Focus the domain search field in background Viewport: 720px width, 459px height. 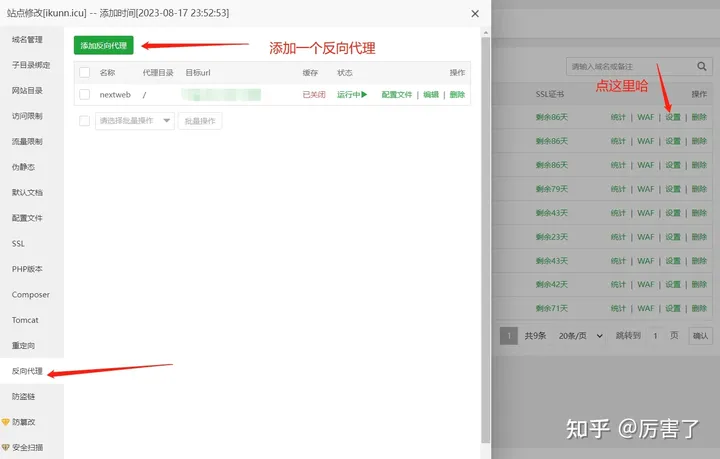[631, 67]
